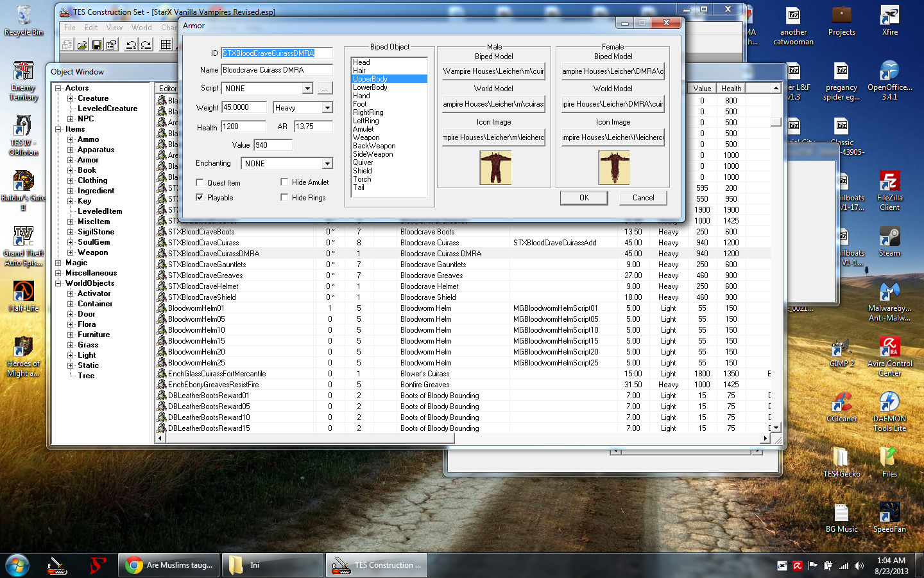Click Cancel in the Armor dialog

coord(643,198)
